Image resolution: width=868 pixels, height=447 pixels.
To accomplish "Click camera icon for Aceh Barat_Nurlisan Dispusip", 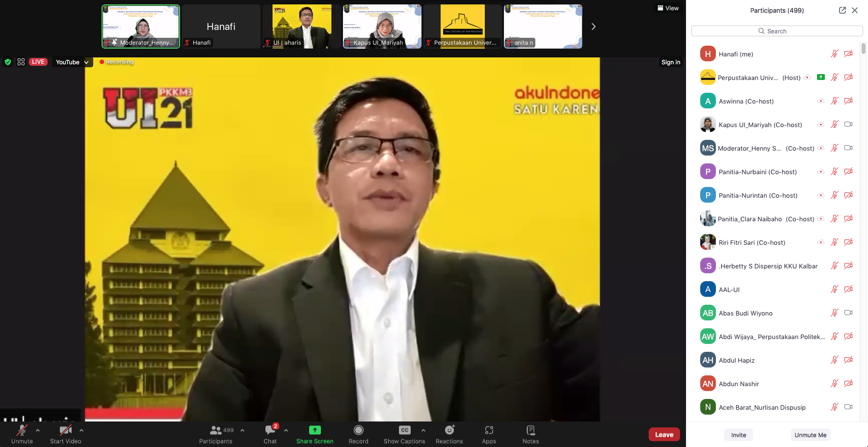I will (x=848, y=407).
